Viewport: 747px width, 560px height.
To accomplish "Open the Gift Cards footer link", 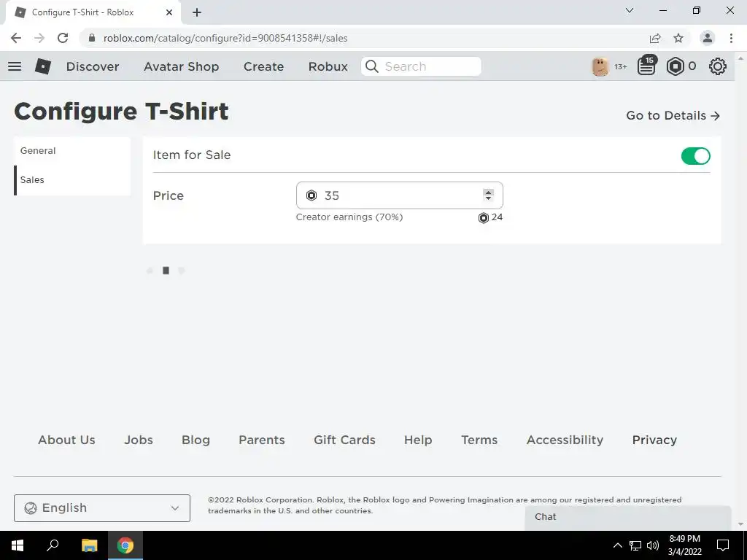I will pos(344,440).
